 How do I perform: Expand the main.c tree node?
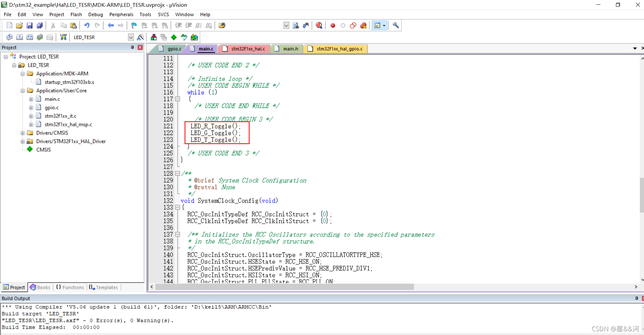click(x=31, y=99)
